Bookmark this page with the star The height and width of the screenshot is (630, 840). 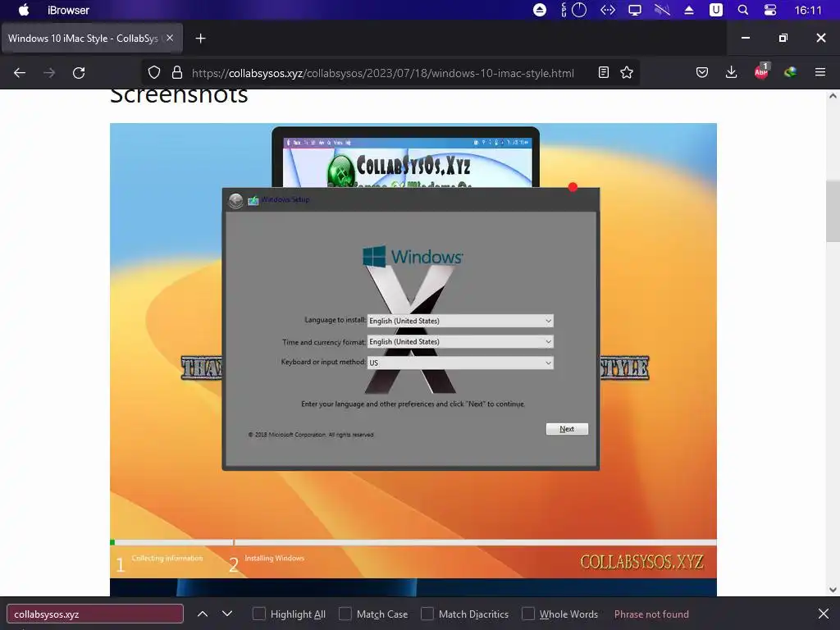click(627, 73)
